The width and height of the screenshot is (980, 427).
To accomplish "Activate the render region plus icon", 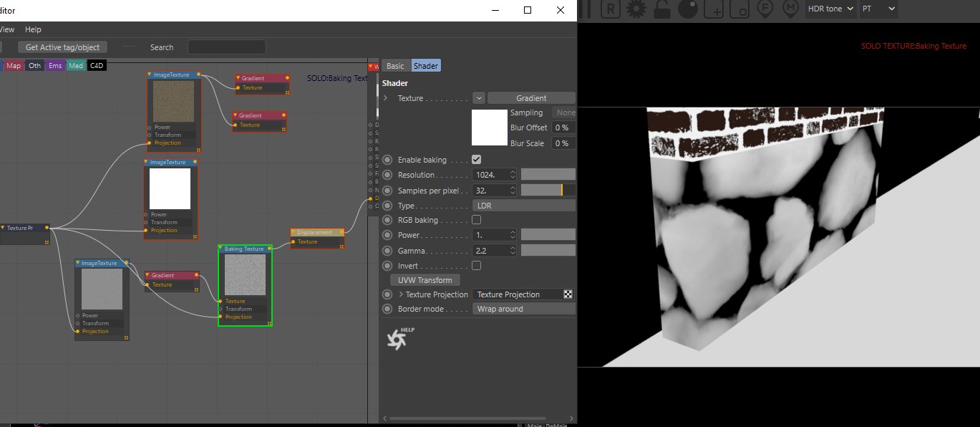I will point(714,9).
